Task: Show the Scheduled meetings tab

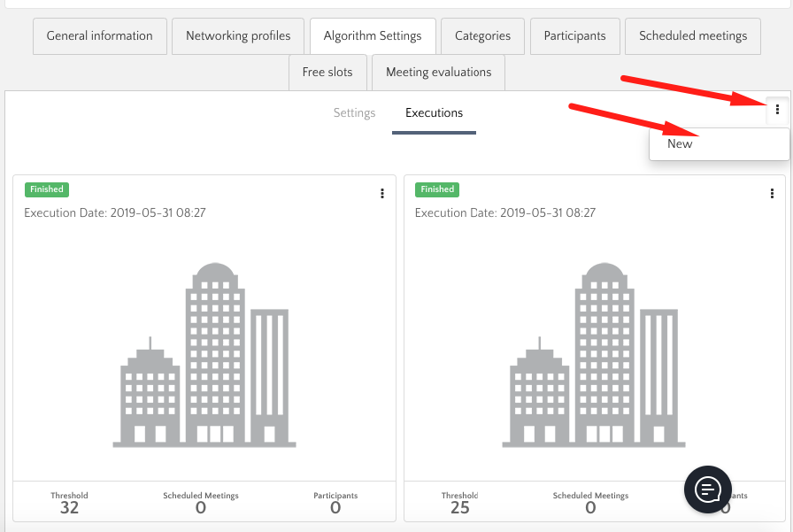Action: click(x=693, y=36)
